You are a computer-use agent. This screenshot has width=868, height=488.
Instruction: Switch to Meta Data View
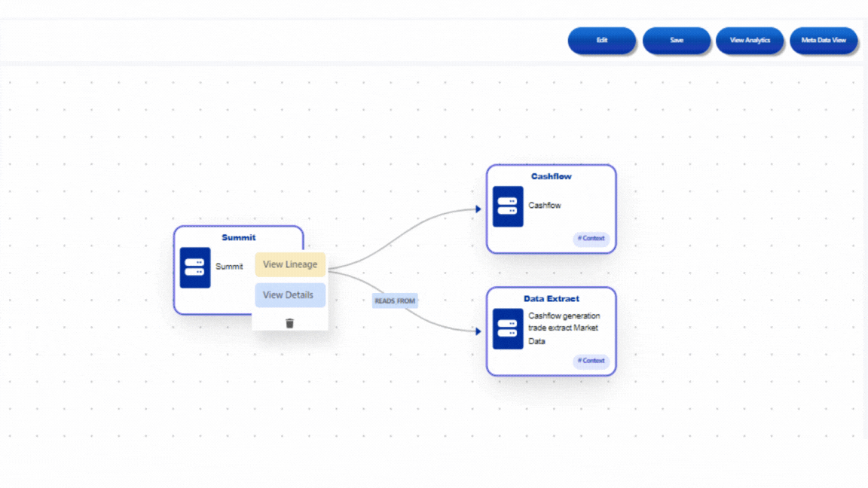[823, 41]
